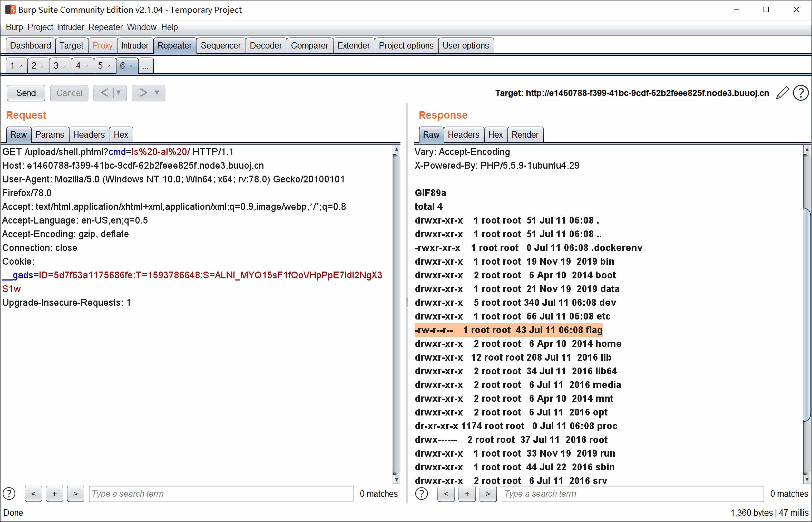Click request scrollbar down arrow
Viewport: 812px width, 522px height.
(396, 479)
